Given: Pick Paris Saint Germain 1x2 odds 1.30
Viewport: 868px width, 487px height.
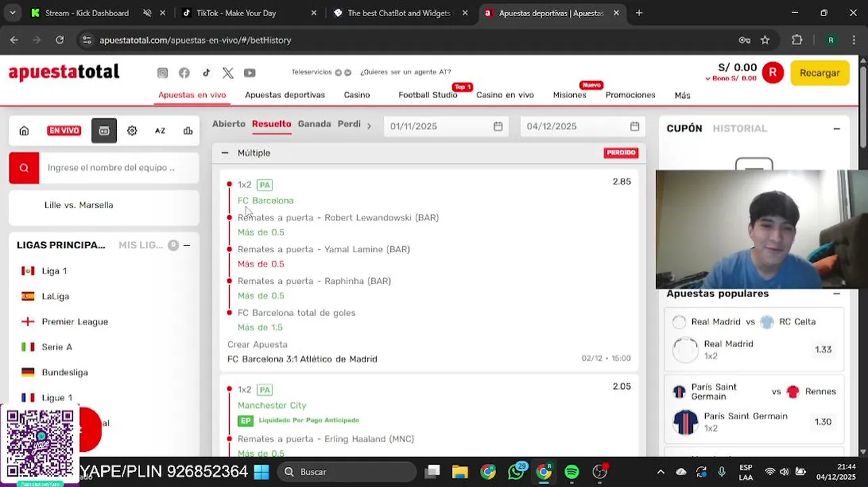Looking at the screenshot, I should coord(823,422).
